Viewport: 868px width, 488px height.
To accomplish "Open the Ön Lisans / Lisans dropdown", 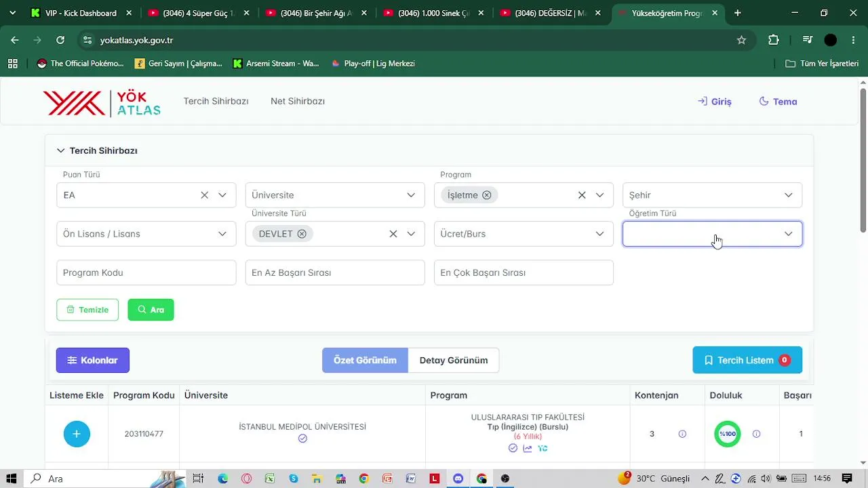I will [146, 234].
